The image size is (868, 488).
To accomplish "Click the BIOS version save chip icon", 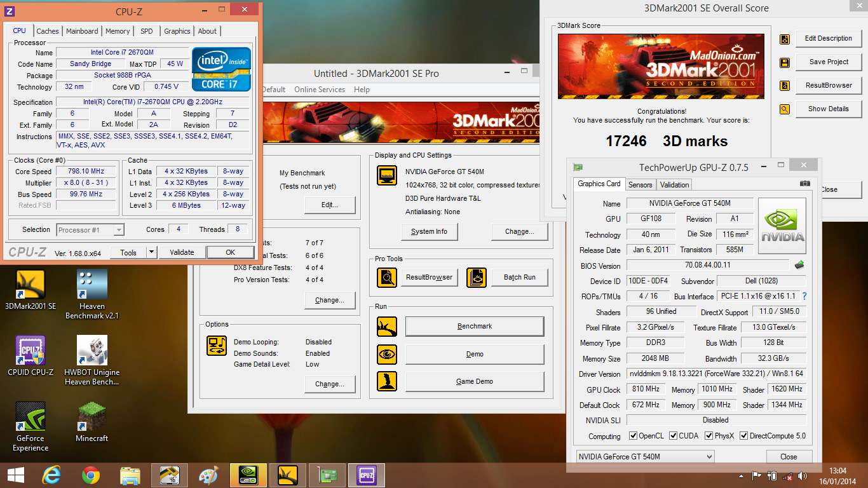I will [x=799, y=265].
